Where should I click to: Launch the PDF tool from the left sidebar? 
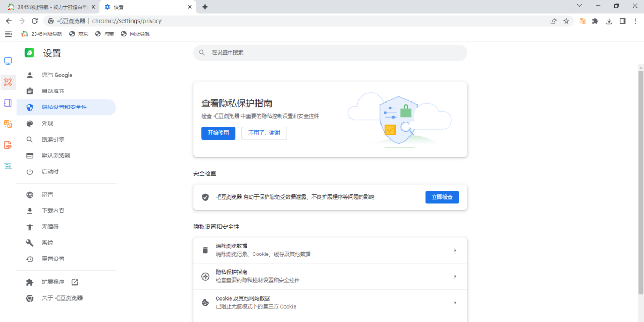pos(8,144)
